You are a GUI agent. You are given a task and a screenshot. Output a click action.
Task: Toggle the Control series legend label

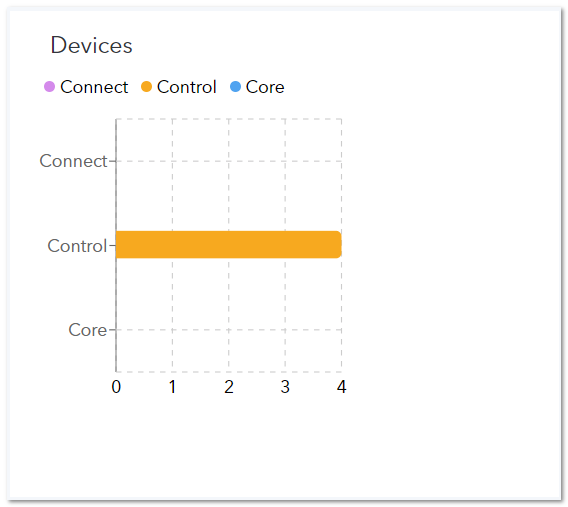(x=187, y=87)
